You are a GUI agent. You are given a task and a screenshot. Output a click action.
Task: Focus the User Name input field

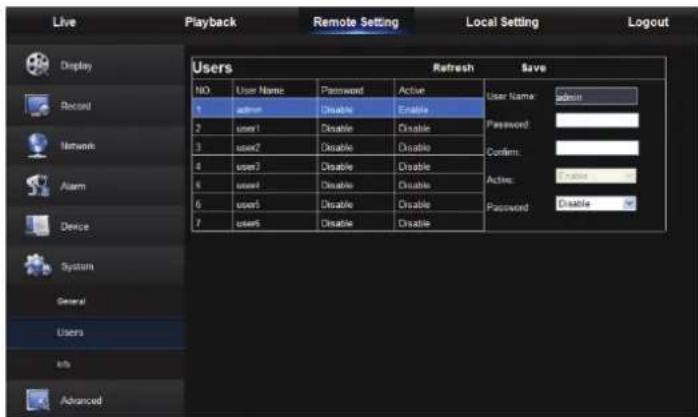[596, 96]
